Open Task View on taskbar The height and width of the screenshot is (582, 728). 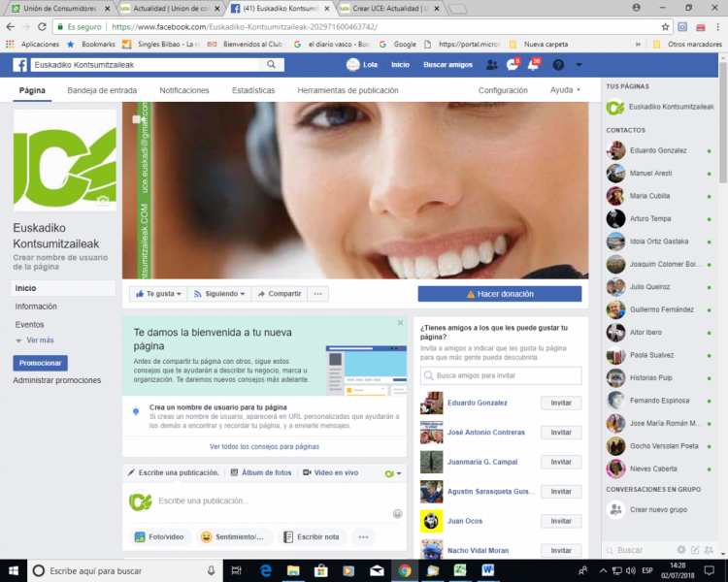coord(236,570)
